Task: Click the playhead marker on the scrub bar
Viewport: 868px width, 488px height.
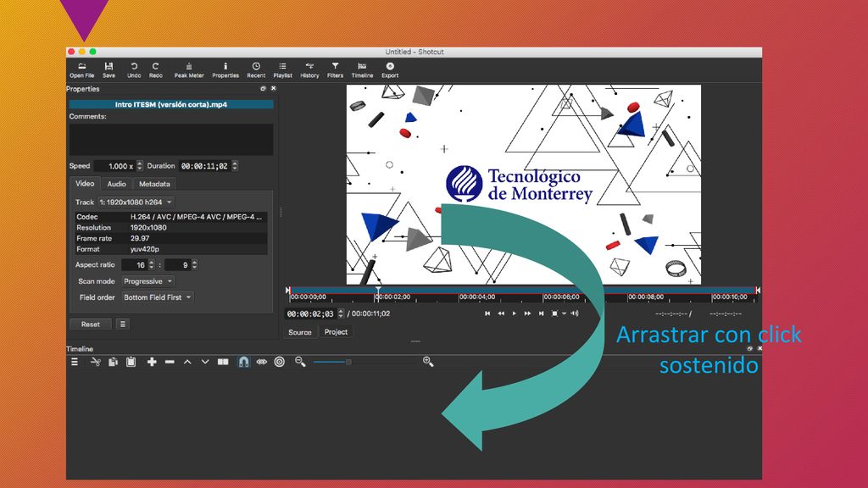Action: point(378,290)
